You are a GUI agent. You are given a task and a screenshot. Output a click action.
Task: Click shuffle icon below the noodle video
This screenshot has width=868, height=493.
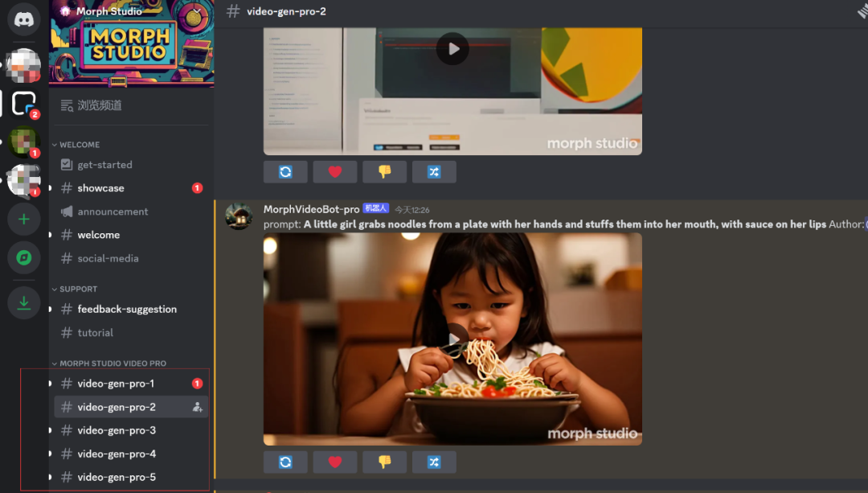coord(434,462)
